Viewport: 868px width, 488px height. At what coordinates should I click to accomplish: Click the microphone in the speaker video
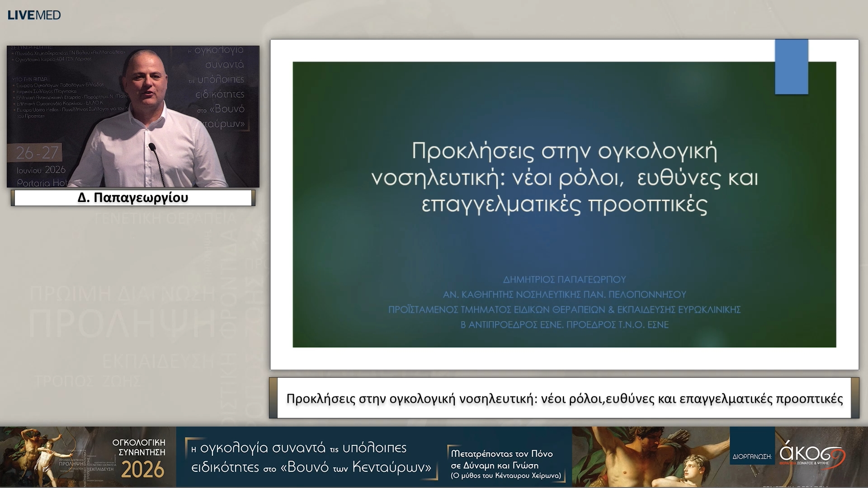click(156, 164)
